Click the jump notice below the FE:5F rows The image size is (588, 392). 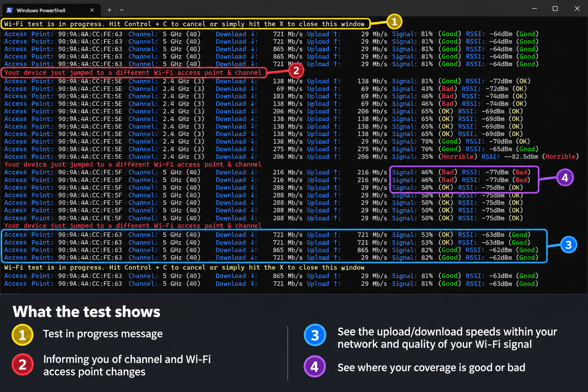pos(133,225)
